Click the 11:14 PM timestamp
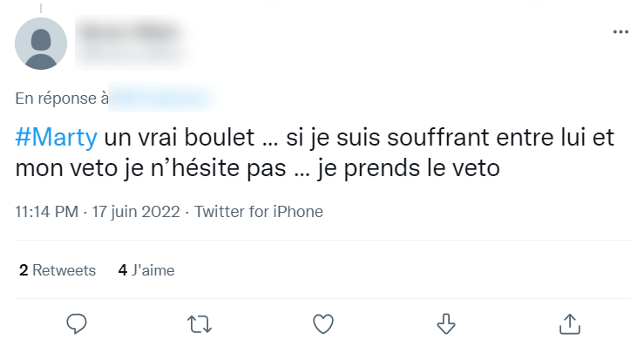Image resolution: width=644 pixels, height=347 pixels. click(46, 212)
